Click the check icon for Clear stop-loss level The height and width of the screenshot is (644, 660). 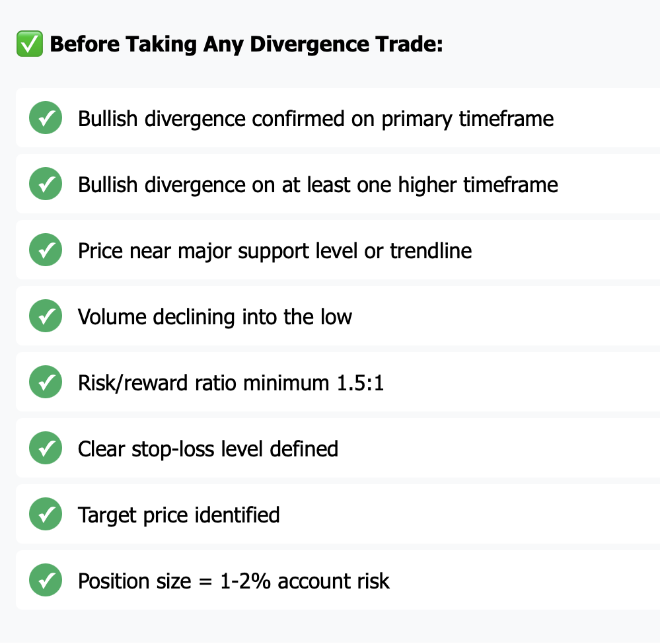46,448
